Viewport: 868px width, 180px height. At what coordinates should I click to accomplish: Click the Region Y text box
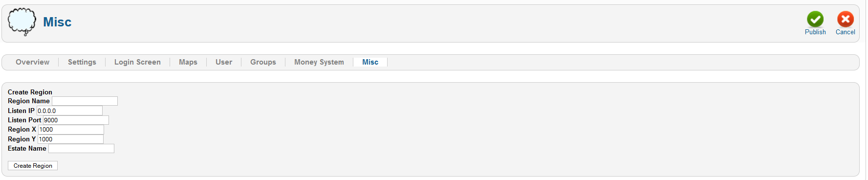(x=70, y=139)
